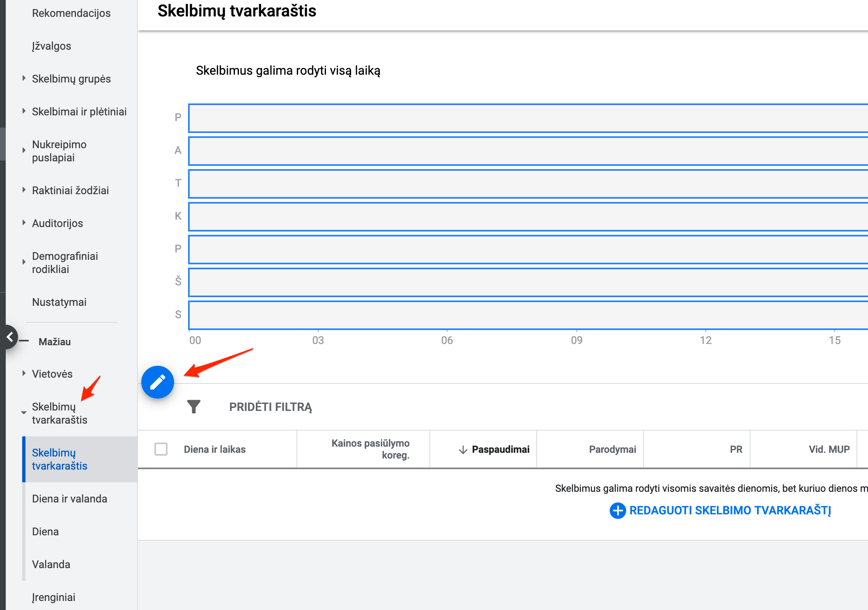Open the Diena ir valanda tab

(69, 499)
